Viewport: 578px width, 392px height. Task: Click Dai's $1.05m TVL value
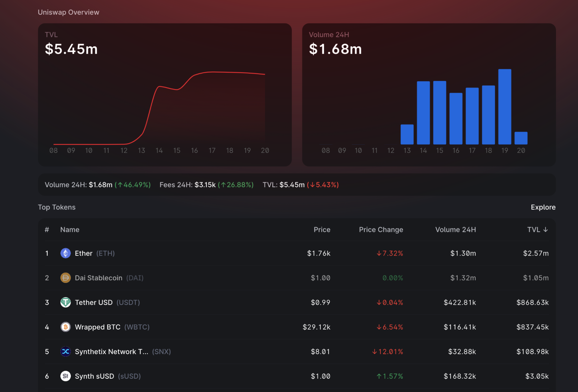[536, 278]
